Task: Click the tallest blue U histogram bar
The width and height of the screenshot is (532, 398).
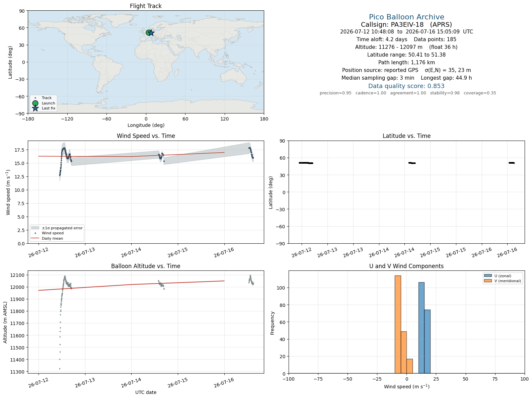Action: click(421, 328)
